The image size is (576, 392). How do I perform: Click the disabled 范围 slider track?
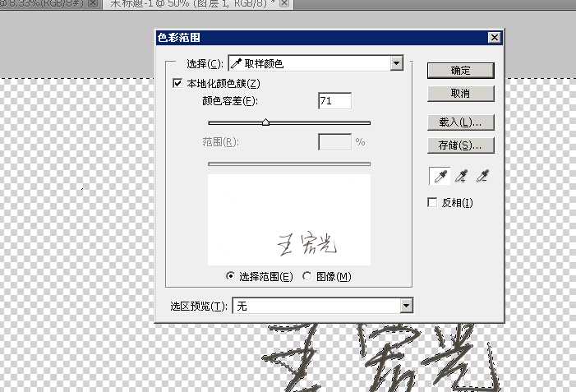[x=289, y=164]
